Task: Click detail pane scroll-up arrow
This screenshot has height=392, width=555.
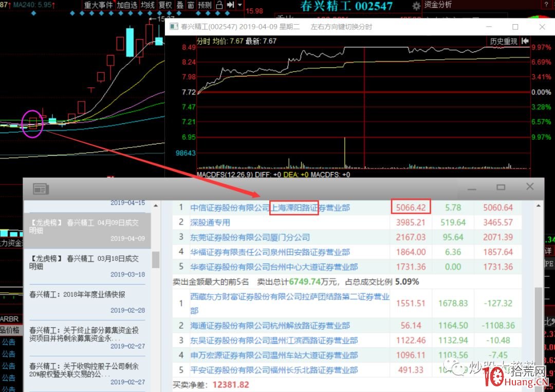Action: [x=539, y=206]
